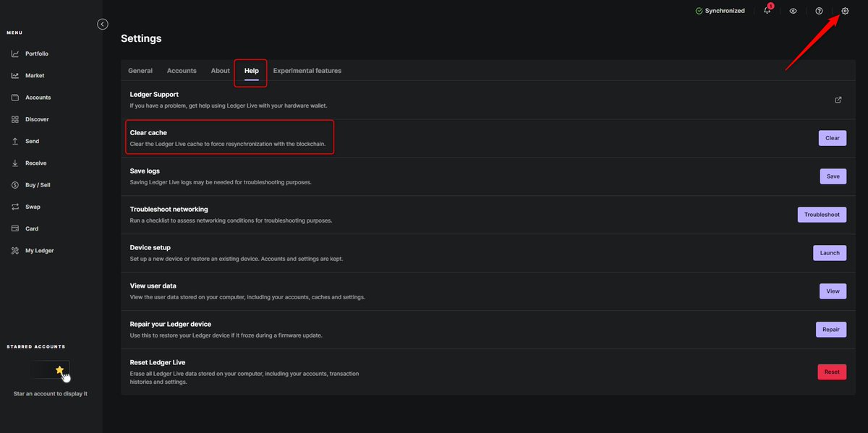
Task: Open the Buy / Sell dollar icon
Action: point(15,185)
